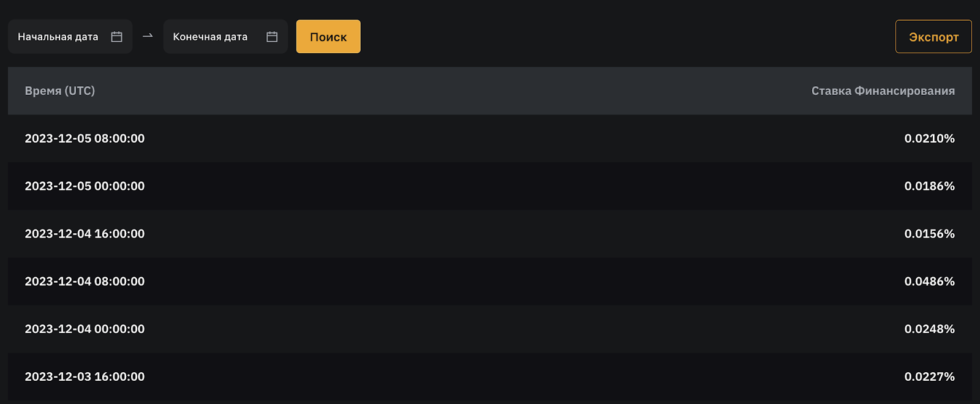
Task: Click the Начальная дата input field
Action: [58, 37]
